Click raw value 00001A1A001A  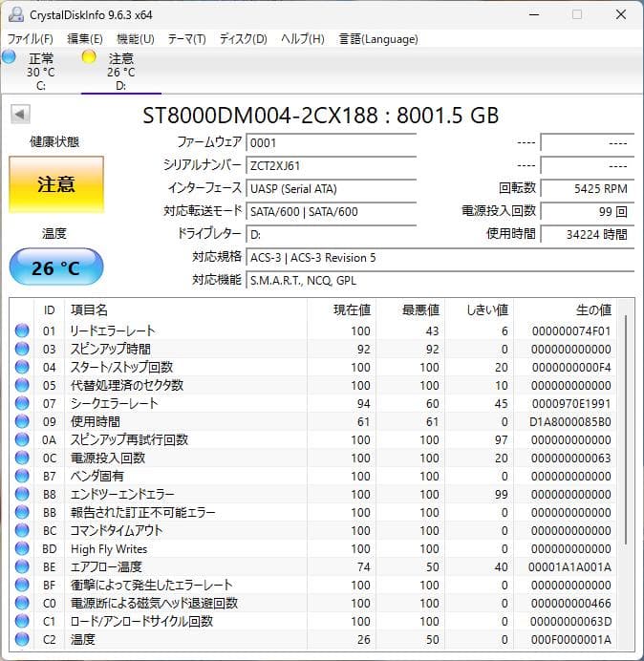click(569, 567)
